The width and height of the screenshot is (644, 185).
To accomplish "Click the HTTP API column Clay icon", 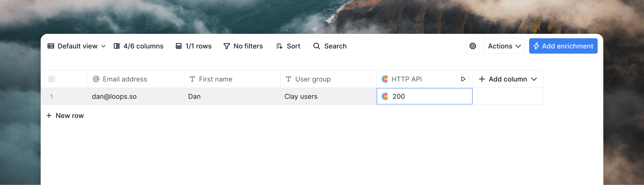I will [384, 79].
